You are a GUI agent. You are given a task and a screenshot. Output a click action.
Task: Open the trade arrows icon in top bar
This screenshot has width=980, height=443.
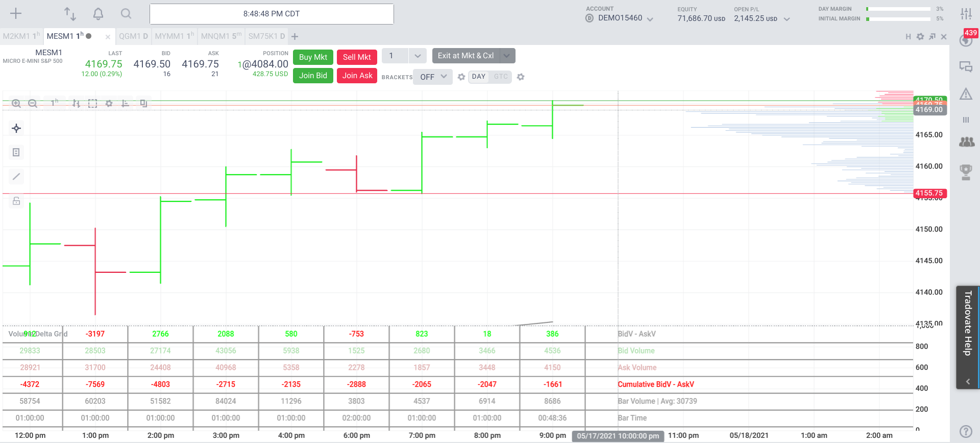point(70,14)
